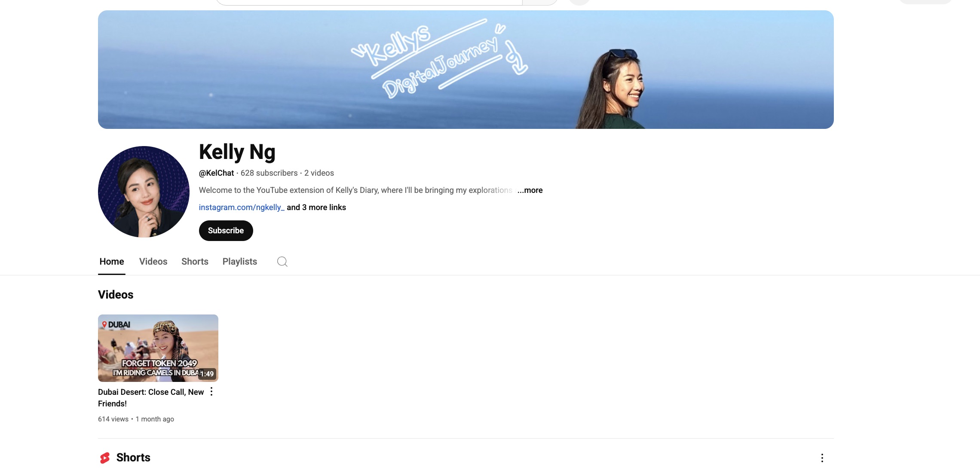Open 'Dubai Desert: Close Call, New Friends!' title

[x=151, y=398]
